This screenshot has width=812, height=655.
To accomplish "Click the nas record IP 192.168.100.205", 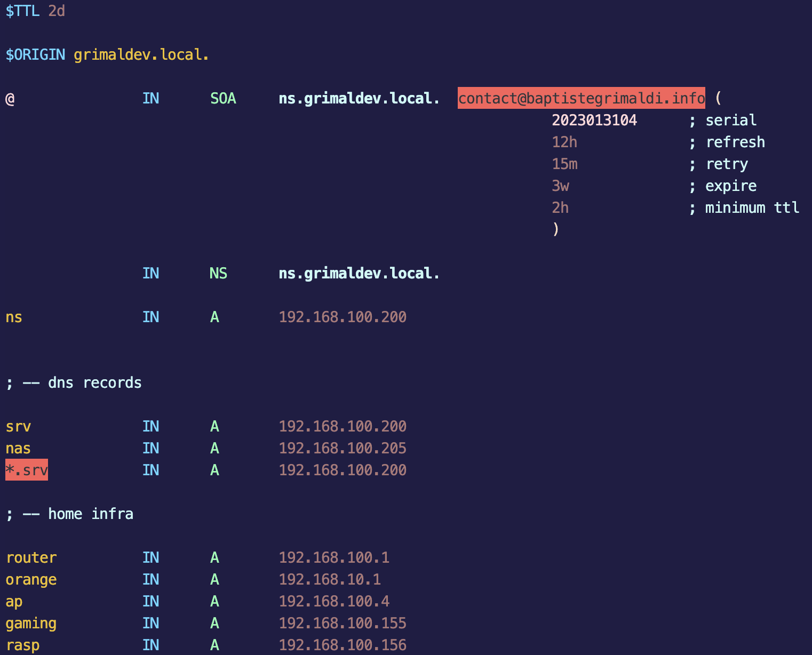I will coord(342,448).
